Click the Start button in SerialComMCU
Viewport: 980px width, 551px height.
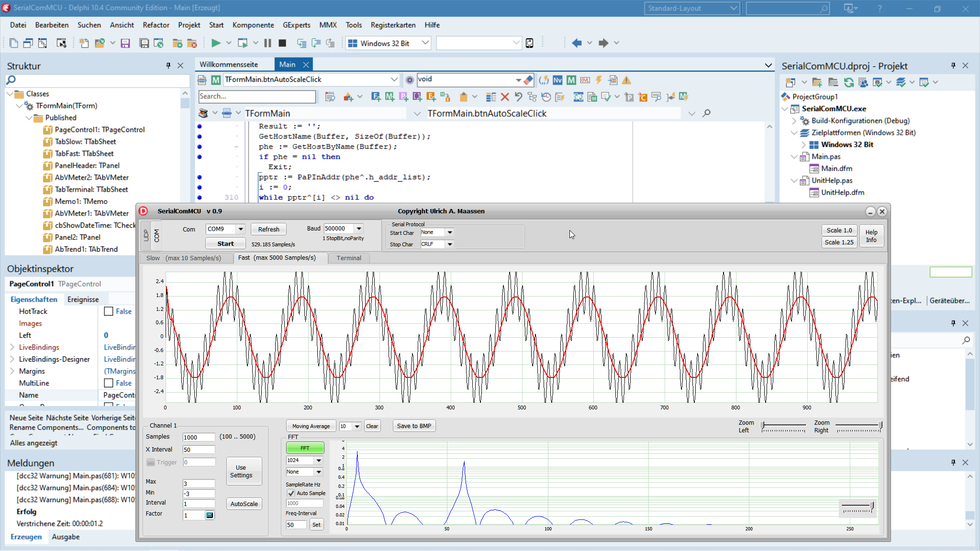(x=225, y=243)
